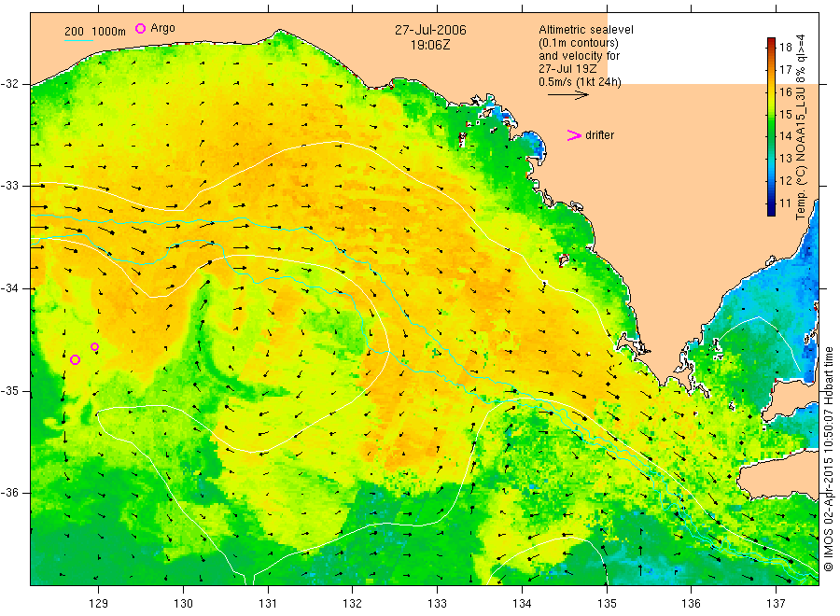Click the longitude label 135
840x616 pixels.
point(607,604)
